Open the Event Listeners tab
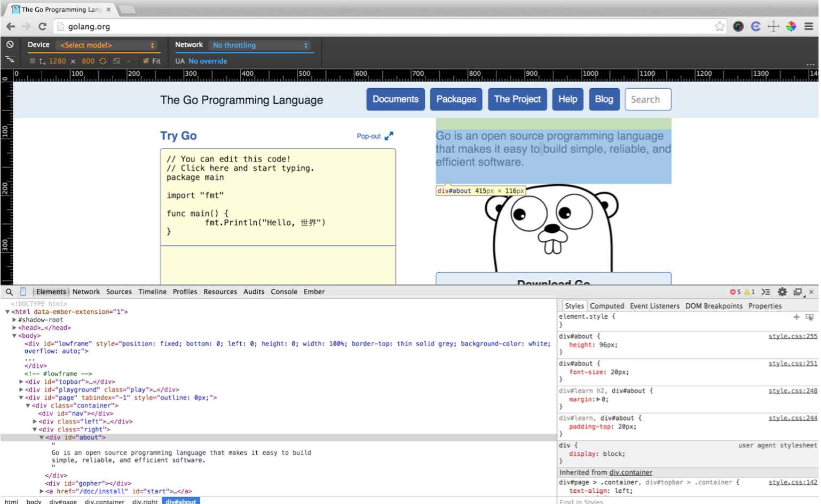This screenshot has height=504, width=821. pos(654,306)
